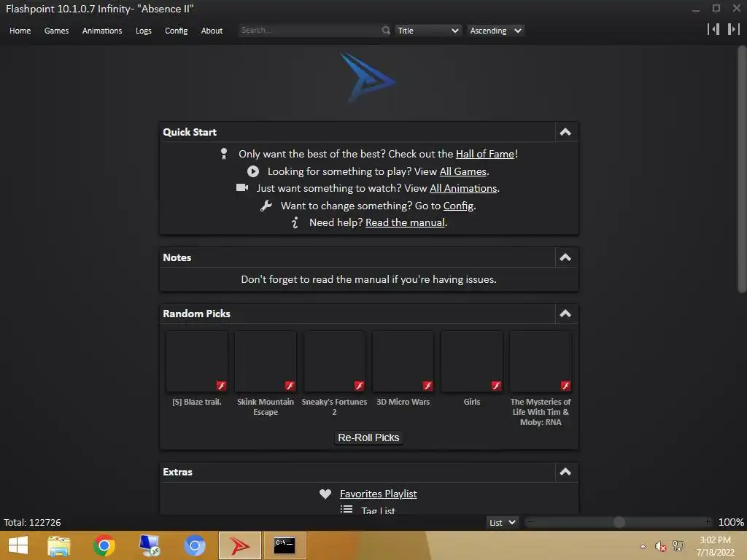Open the Chromium icon in taskbar
This screenshot has height=560, width=747.
tap(194, 545)
